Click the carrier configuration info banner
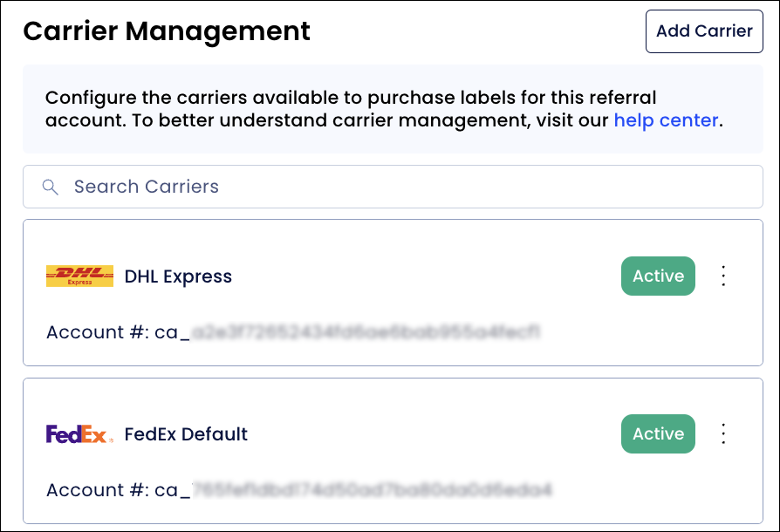 point(393,109)
